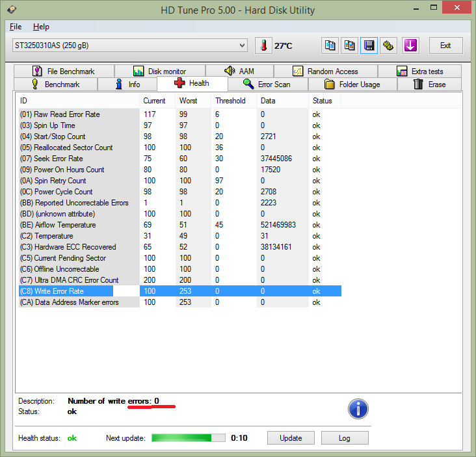The height and width of the screenshot is (457, 476).
Task: Open options via the wrench gears icon
Action: pos(388,46)
